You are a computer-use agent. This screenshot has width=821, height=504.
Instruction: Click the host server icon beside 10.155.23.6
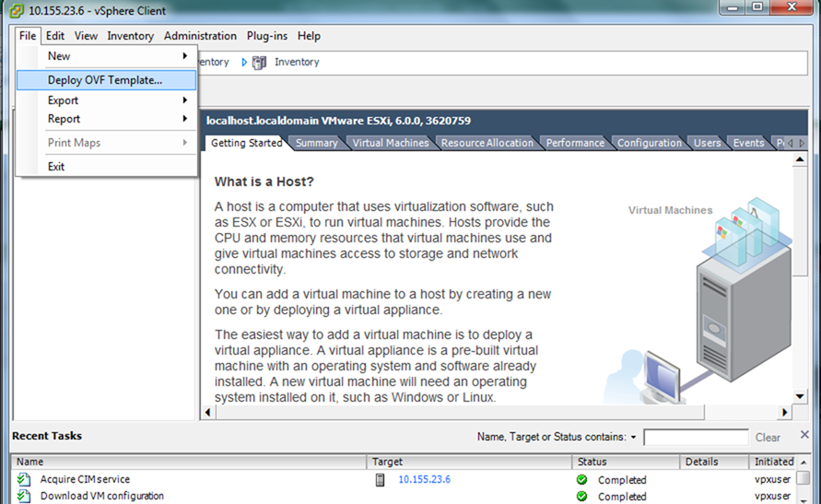(381, 479)
